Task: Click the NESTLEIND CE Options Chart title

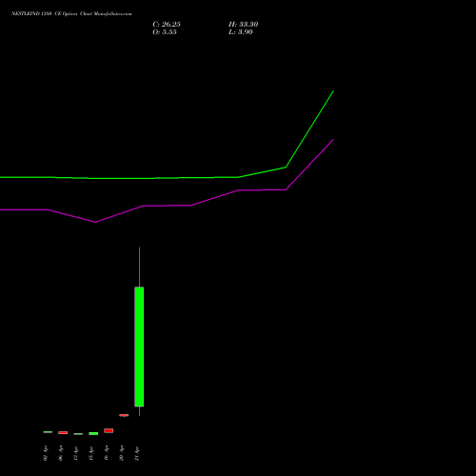Action: (x=71, y=13)
